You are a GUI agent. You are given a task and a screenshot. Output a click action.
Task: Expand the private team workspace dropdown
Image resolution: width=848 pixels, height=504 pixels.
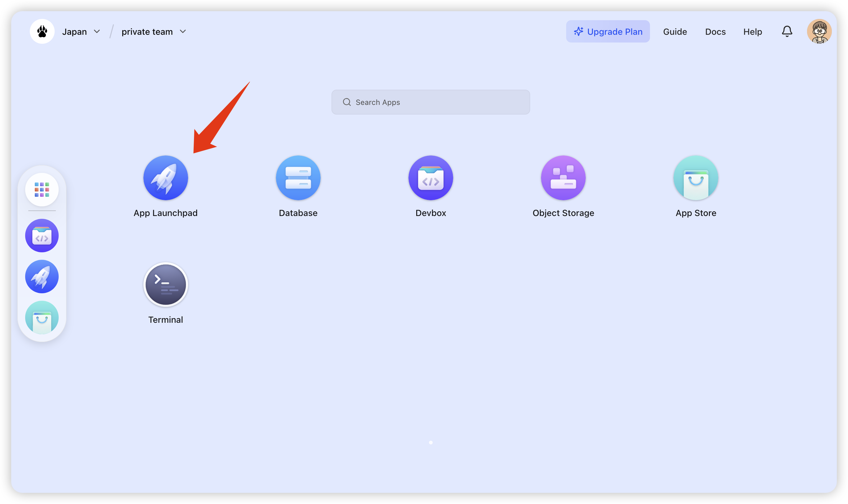154,32
